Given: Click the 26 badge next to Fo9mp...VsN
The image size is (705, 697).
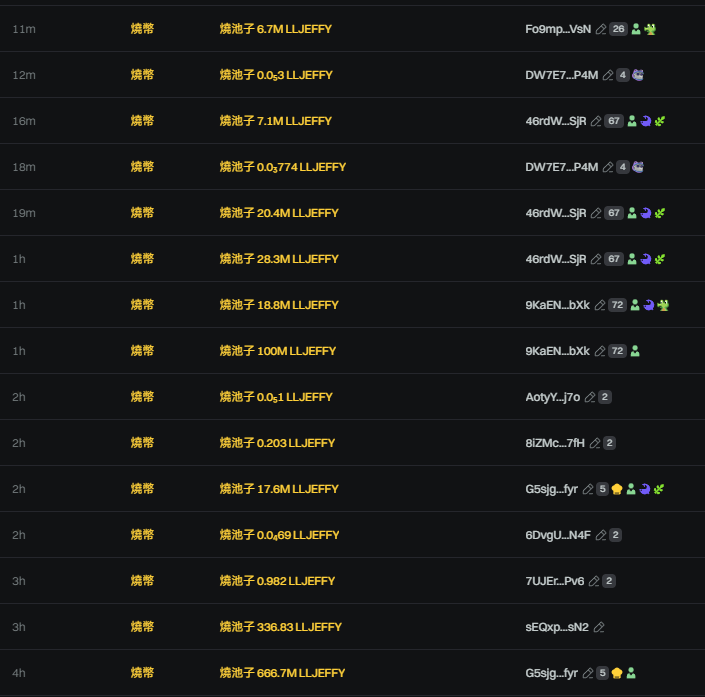Looking at the screenshot, I should 618,29.
